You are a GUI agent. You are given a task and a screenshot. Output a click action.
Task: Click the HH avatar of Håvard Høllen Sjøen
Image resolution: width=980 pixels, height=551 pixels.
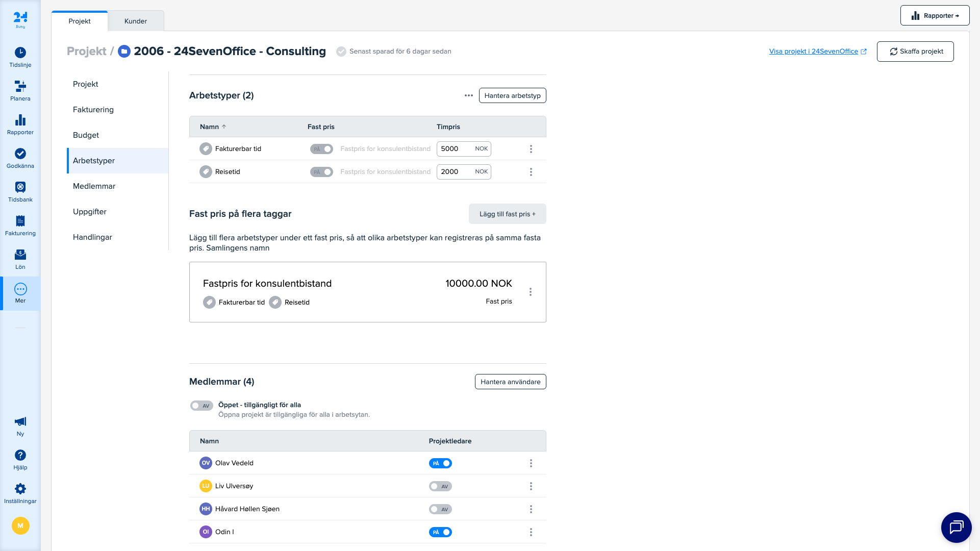pyautogui.click(x=206, y=509)
